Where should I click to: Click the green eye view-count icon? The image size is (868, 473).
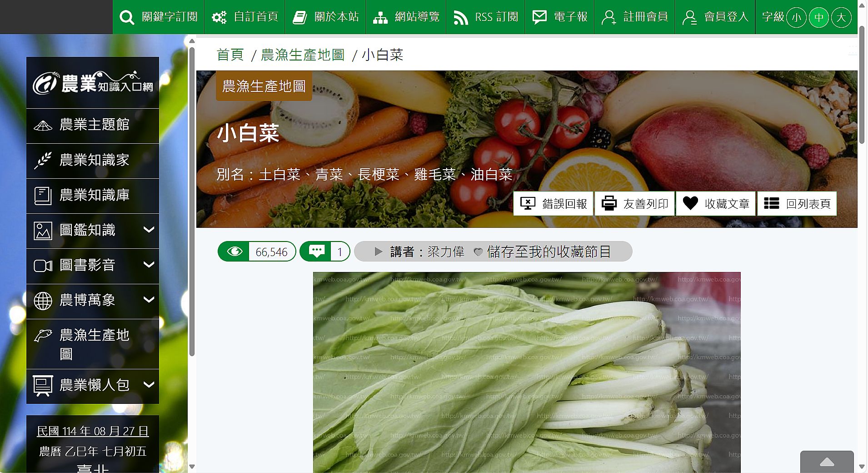[234, 252]
